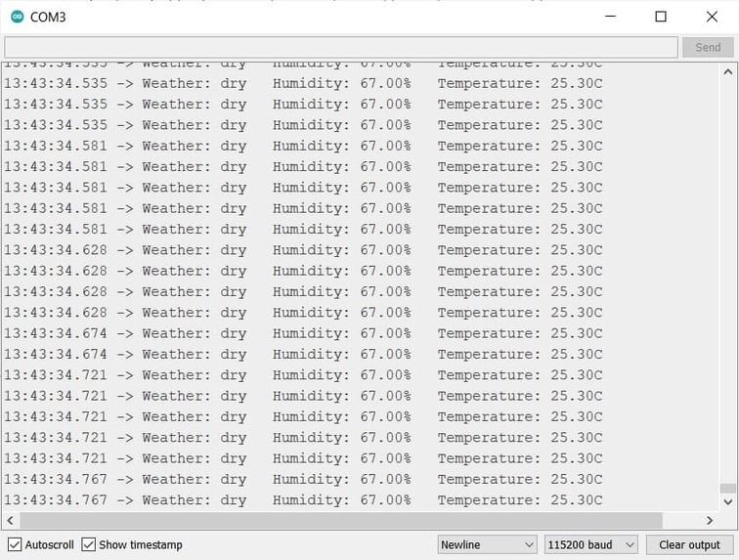Maximize the COM3 window
The image size is (739, 560).
point(661,17)
